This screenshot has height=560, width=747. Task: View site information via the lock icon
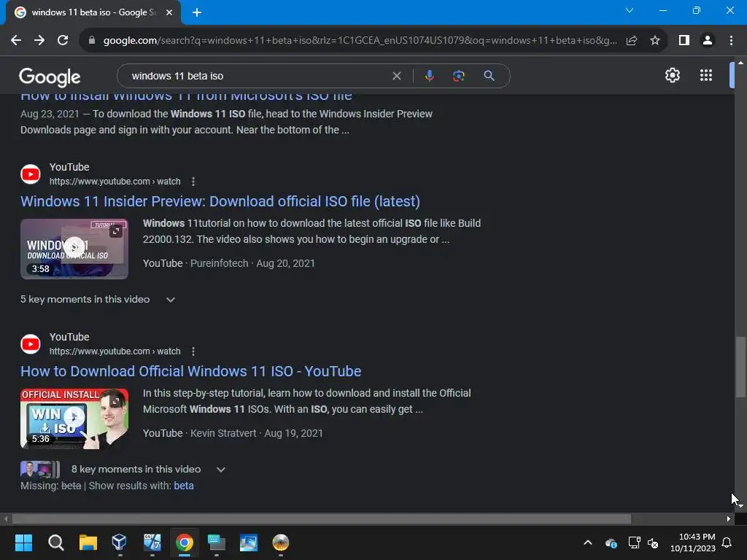(92, 41)
